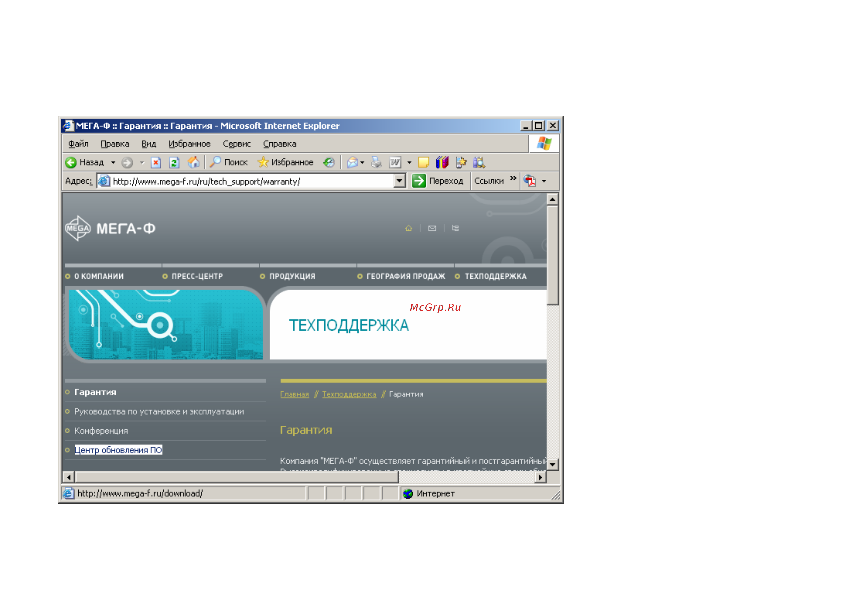
Task: Open Adobe PDF toolbar dropdown arrow
Action: point(544,181)
